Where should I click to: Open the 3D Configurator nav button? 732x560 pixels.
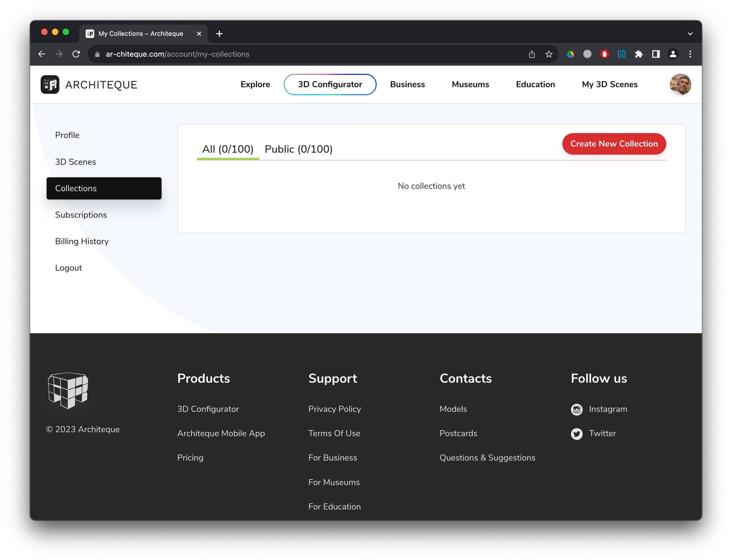330,84
